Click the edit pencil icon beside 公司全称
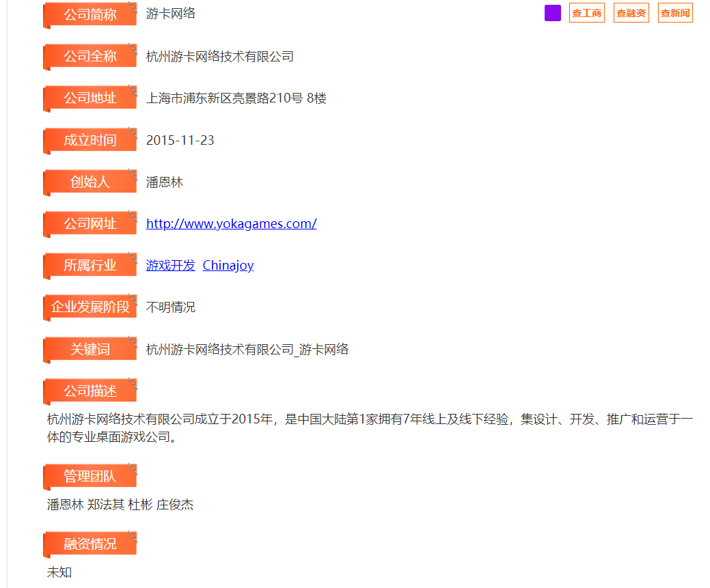 click(x=134, y=49)
